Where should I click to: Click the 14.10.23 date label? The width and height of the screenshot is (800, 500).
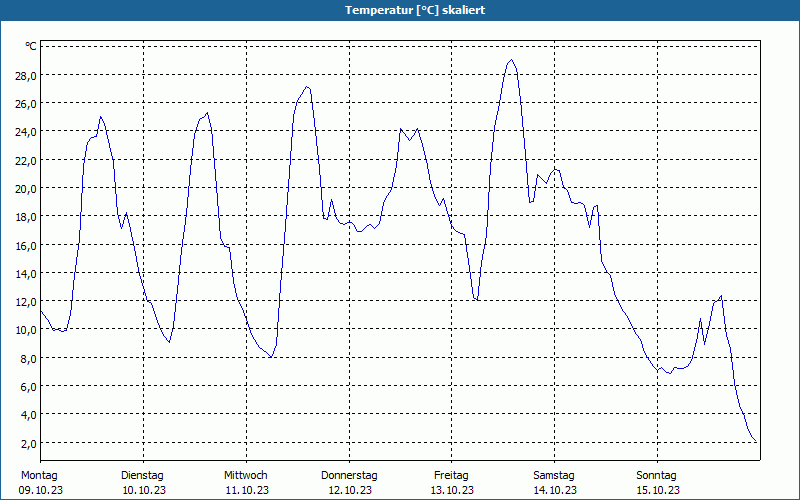[555, 490]
